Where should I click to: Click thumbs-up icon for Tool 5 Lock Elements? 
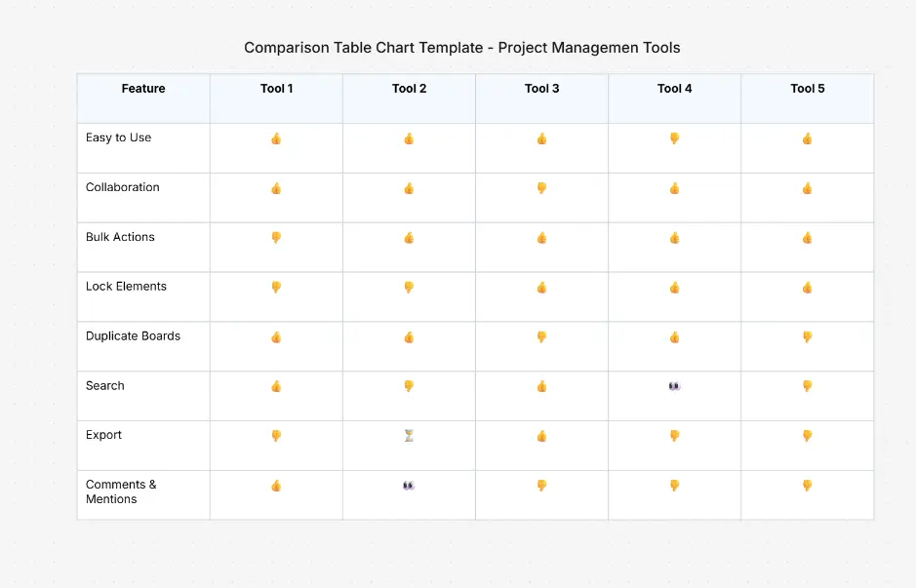click(x=807, y=288)
